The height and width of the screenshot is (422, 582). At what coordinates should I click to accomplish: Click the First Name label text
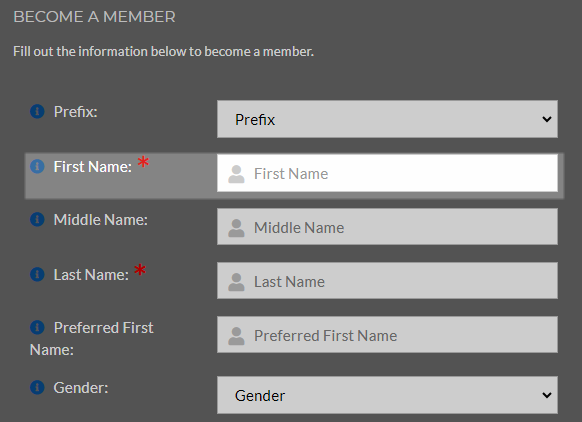click(93, 167)
